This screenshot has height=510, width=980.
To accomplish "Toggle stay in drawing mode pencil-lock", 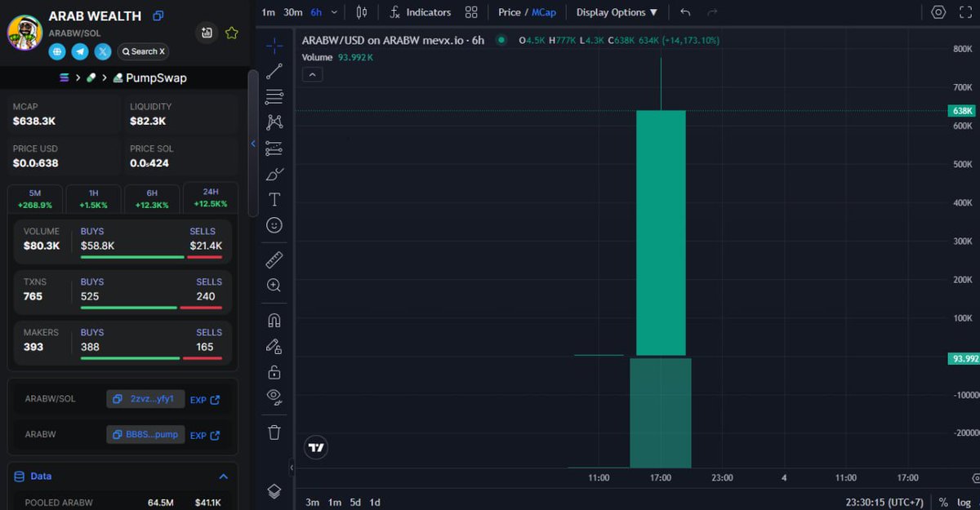I will (274, 346).
